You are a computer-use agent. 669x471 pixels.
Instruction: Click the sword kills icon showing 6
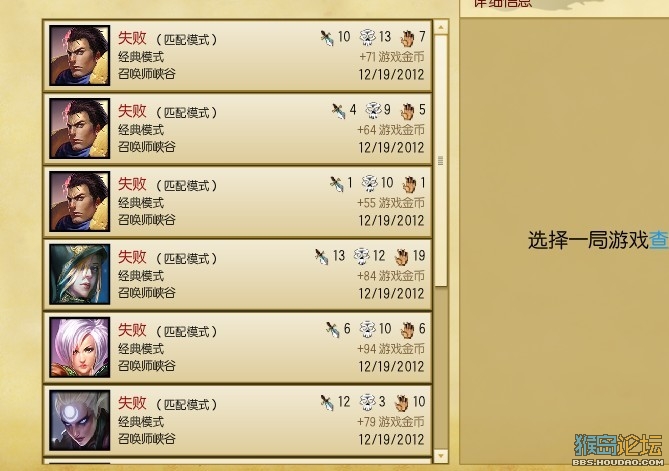coord(332,330)
